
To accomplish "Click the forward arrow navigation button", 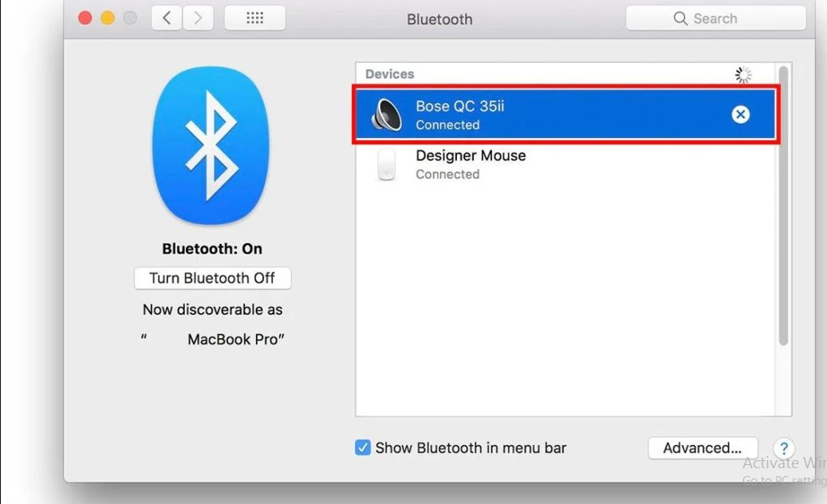I will (x=198, y=18).
